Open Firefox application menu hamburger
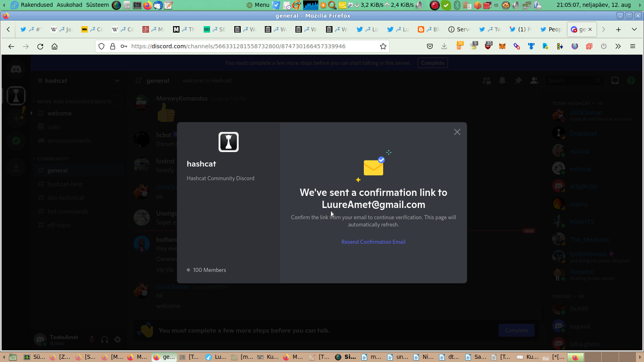Viewport: 644px width, 362px height. point(633,46)
